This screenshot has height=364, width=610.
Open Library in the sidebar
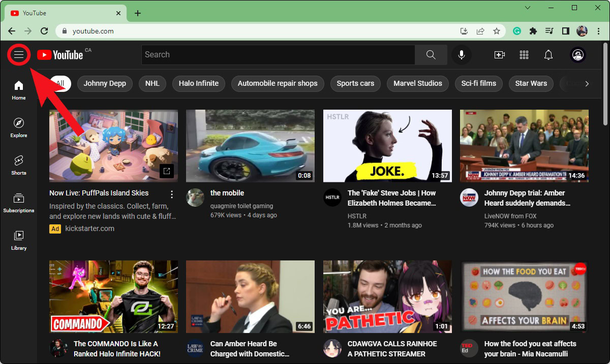(x=19, y=240)
